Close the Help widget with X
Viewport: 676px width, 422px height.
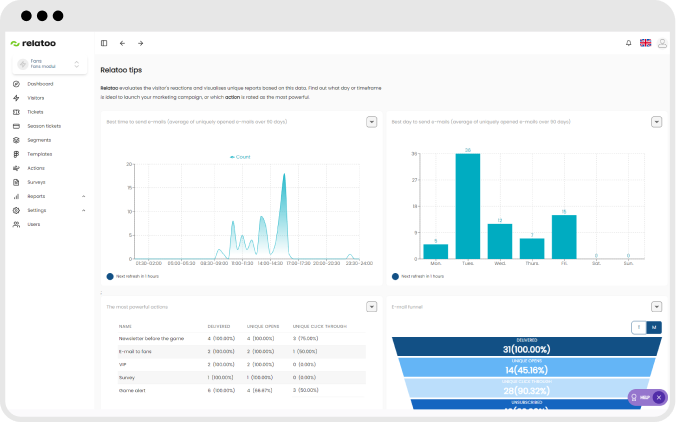pyautogui.click(x=659, y=397)
